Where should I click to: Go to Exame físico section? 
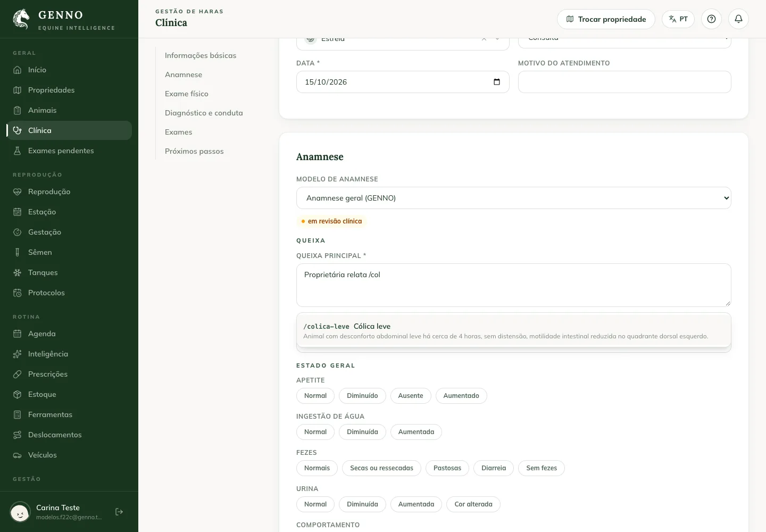187,94
